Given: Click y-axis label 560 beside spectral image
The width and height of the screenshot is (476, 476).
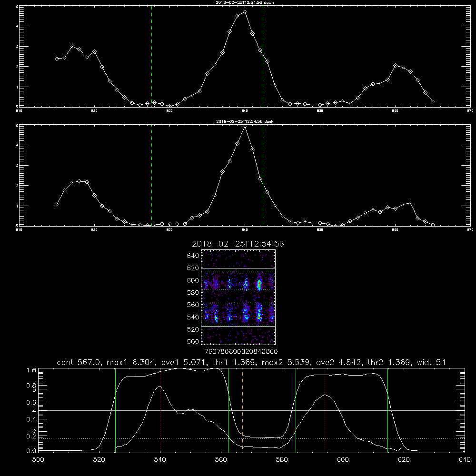Looking at the screenshot, I should click(x=193, y=305).
